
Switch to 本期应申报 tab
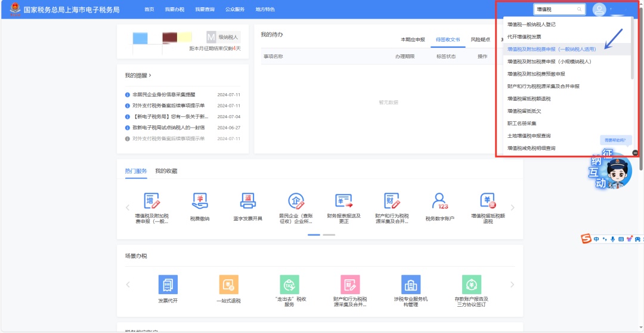click(413, 40)
